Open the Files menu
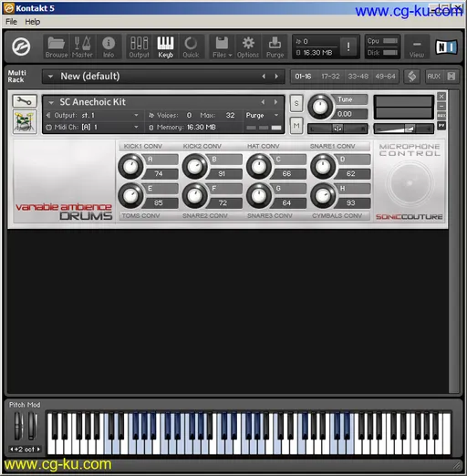This screenshot has width=467, height=476. click(223, 47)
